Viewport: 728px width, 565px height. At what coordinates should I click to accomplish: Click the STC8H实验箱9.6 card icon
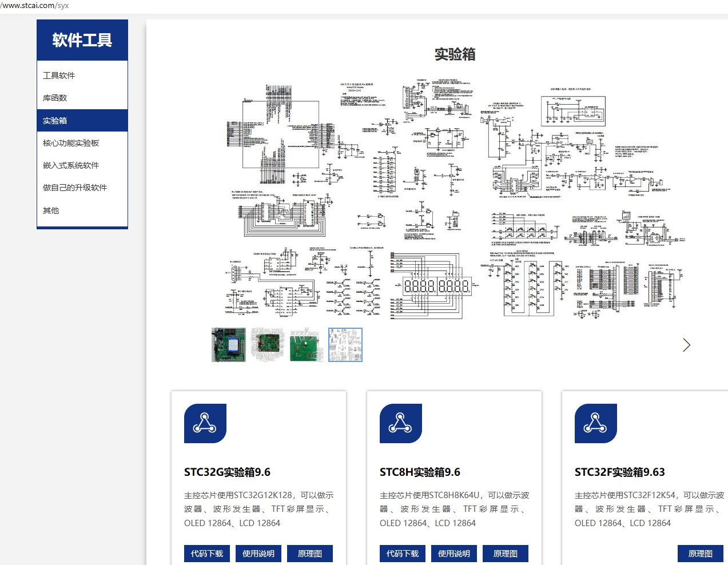coord(401,423)
